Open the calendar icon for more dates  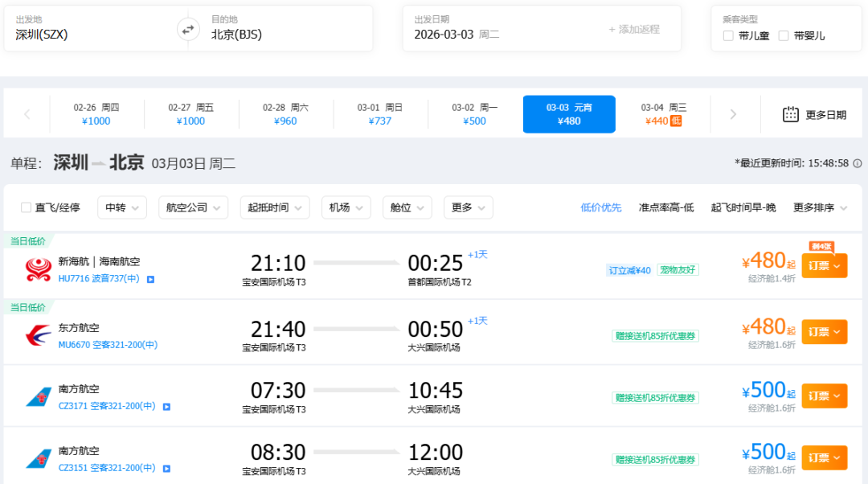[x=791, y=114]
